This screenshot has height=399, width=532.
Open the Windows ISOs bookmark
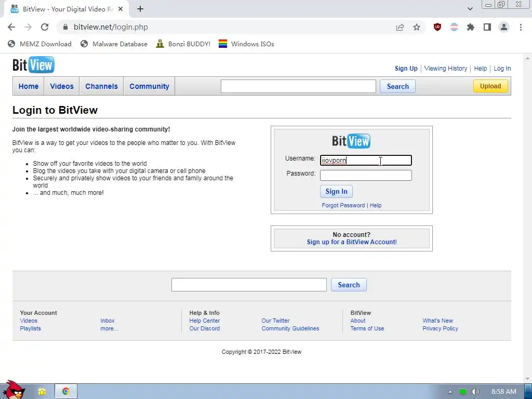[246, 44]
